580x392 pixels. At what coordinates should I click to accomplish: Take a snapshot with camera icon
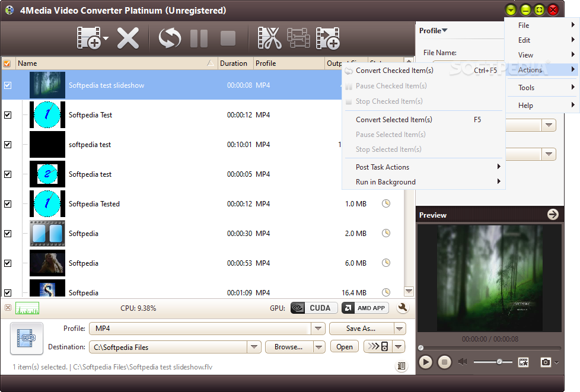[546, 362]
